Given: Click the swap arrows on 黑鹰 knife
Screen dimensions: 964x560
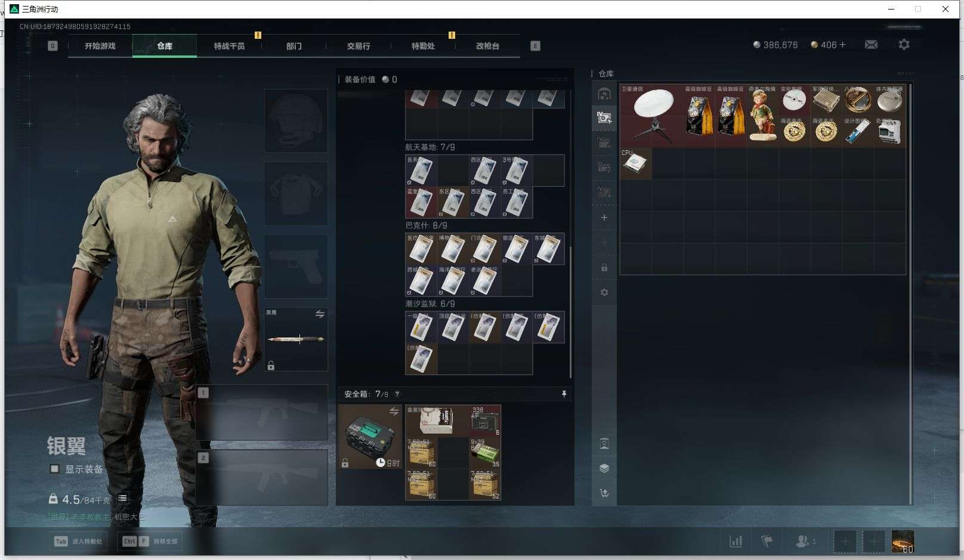Looking at the screenshot, I should [320, 314].
